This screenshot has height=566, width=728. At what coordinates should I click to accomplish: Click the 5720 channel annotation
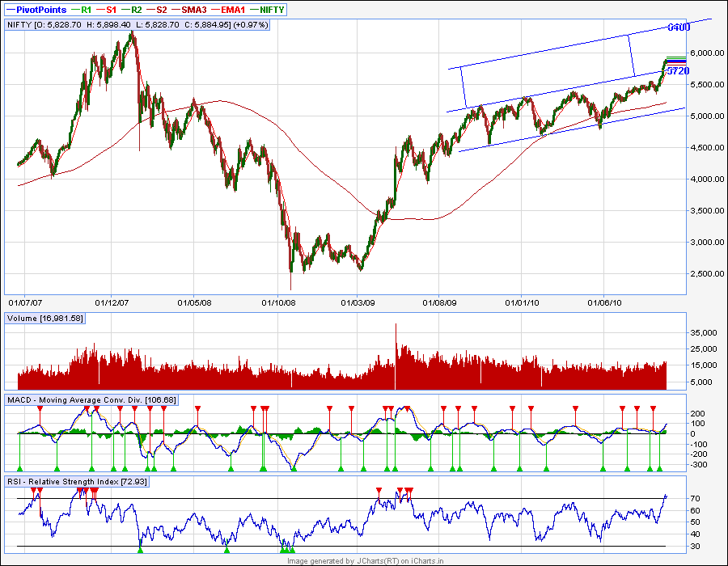pyautogui.click(x=679, y=71)
